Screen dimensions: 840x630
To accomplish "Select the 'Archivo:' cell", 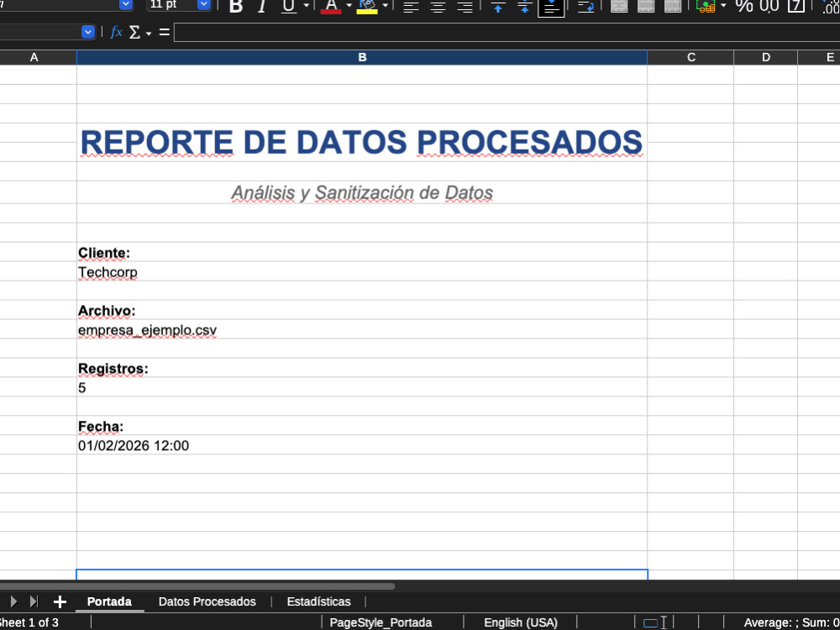I will [361, 310].
